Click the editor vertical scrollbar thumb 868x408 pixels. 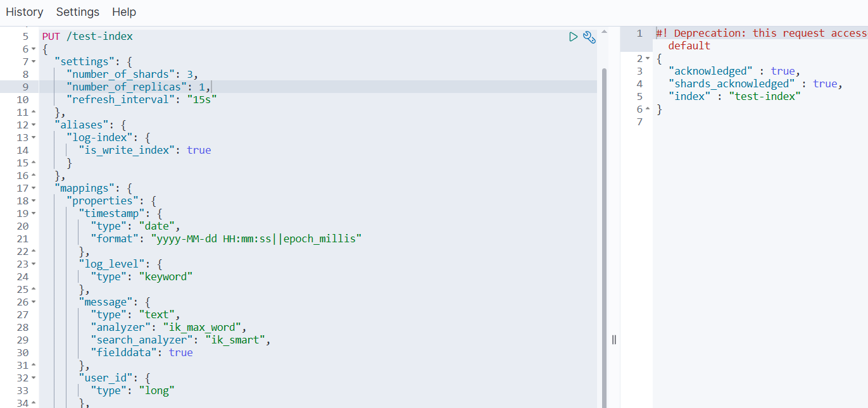tap(604, 238)
